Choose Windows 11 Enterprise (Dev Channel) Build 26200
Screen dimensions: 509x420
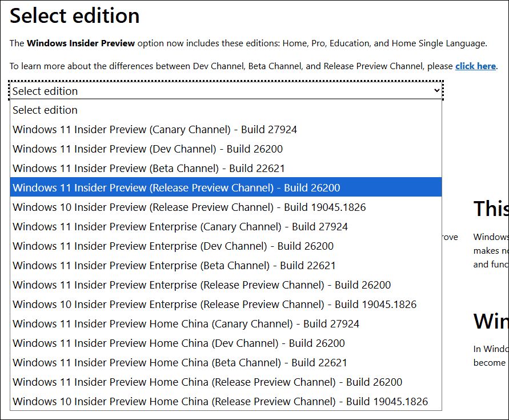click(226, 246)
